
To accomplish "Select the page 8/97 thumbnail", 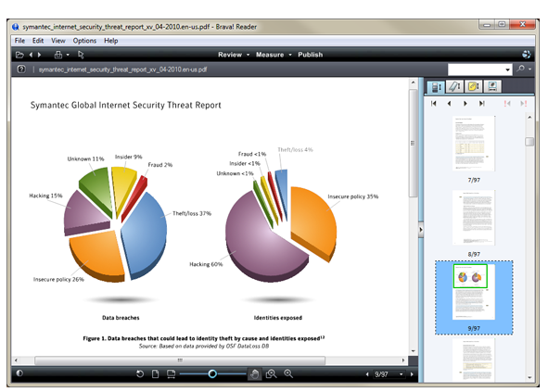I will (x=474, y=218).
